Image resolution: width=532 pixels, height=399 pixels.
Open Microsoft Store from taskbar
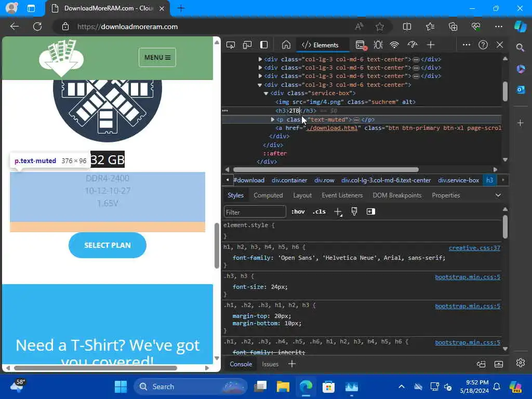click(328, 387)
